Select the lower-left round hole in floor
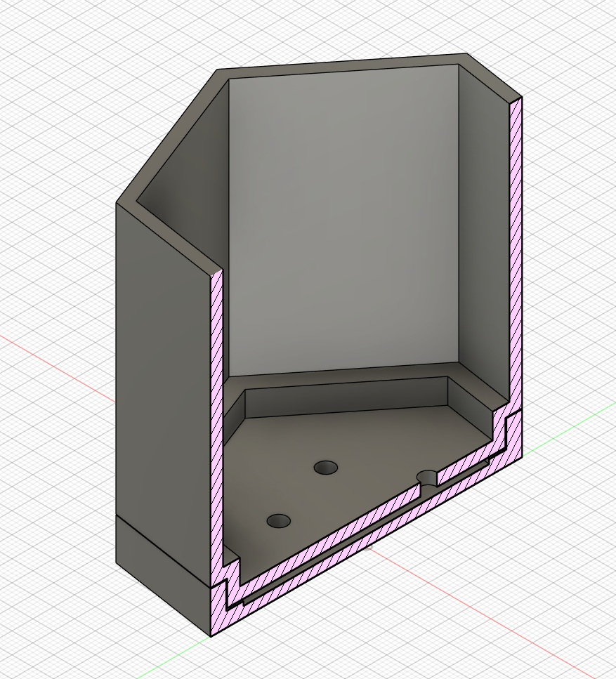 279,521
